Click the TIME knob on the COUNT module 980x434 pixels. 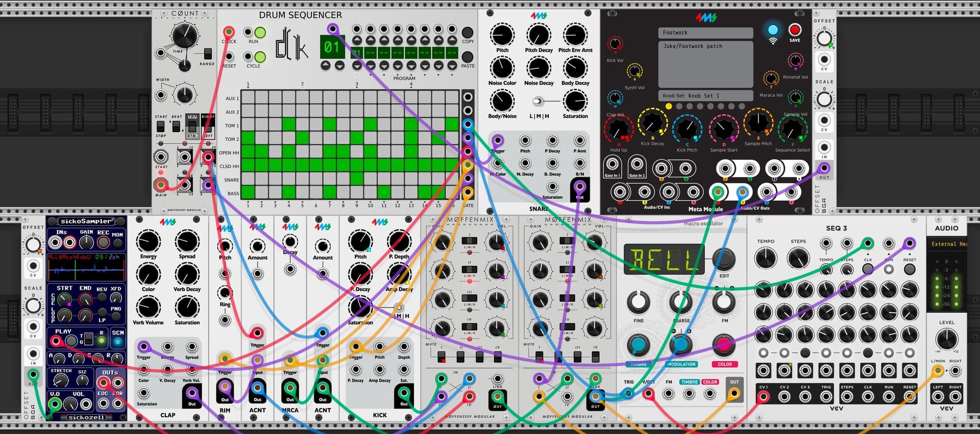(184, 35)
